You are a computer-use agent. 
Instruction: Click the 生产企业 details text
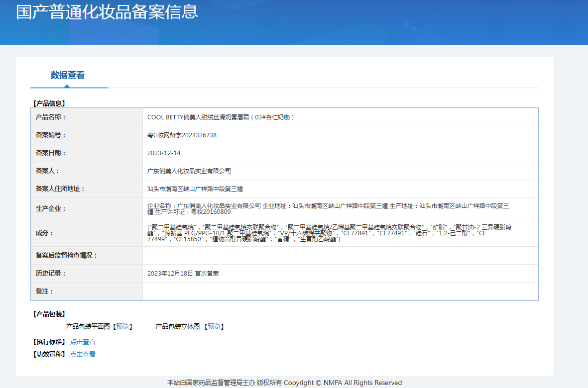pos(328,208)
